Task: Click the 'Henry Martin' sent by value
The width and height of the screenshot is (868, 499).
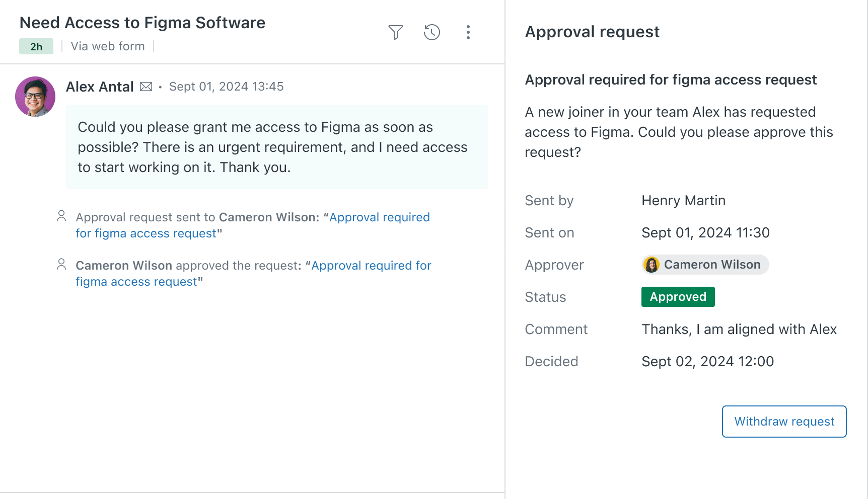Action: 684,200
